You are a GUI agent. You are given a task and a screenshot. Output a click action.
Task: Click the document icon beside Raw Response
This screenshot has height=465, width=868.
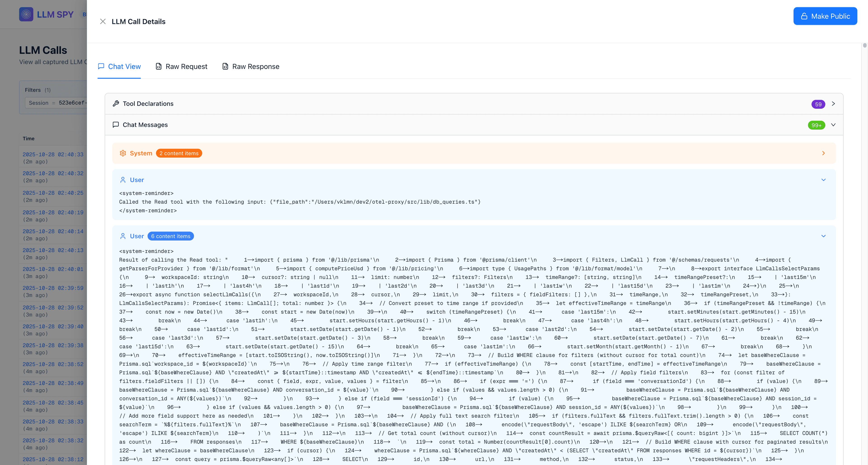225,66
